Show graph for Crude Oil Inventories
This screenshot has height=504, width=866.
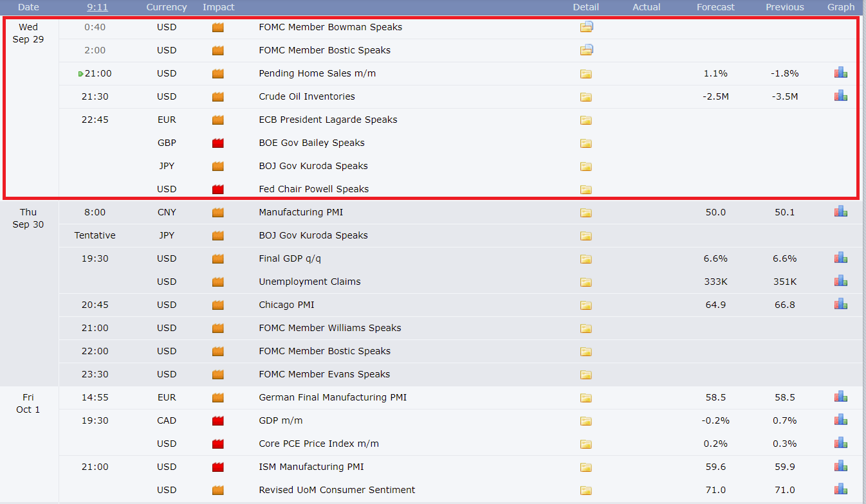pyautogui.click(x=841, y=96)
